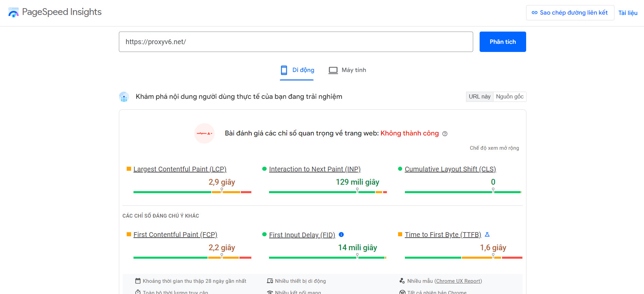The image size is (644, 294).
Task: Click the real user data chart icon
Action: (x=124, y=97)
